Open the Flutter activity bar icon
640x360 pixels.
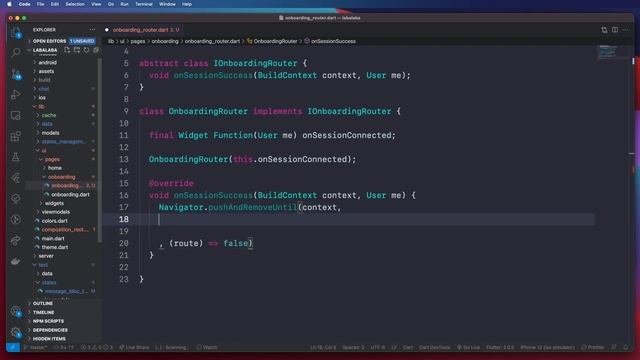tap(16, 178)
